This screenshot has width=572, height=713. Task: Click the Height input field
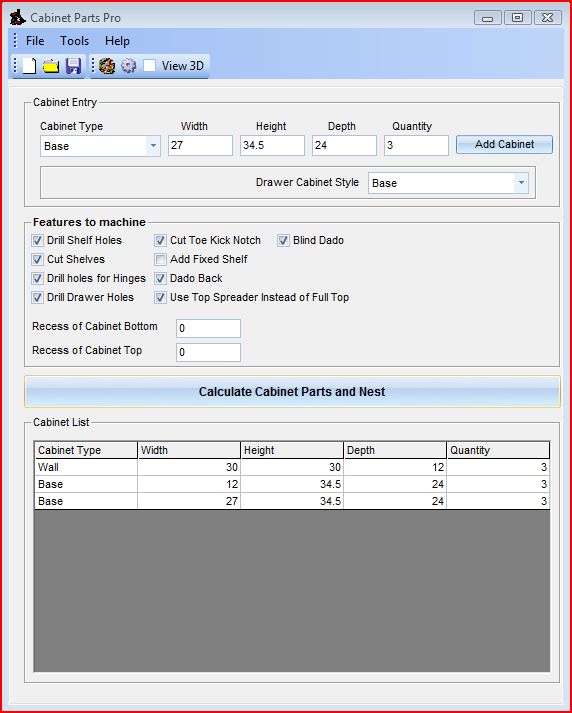tap(272, 146)
